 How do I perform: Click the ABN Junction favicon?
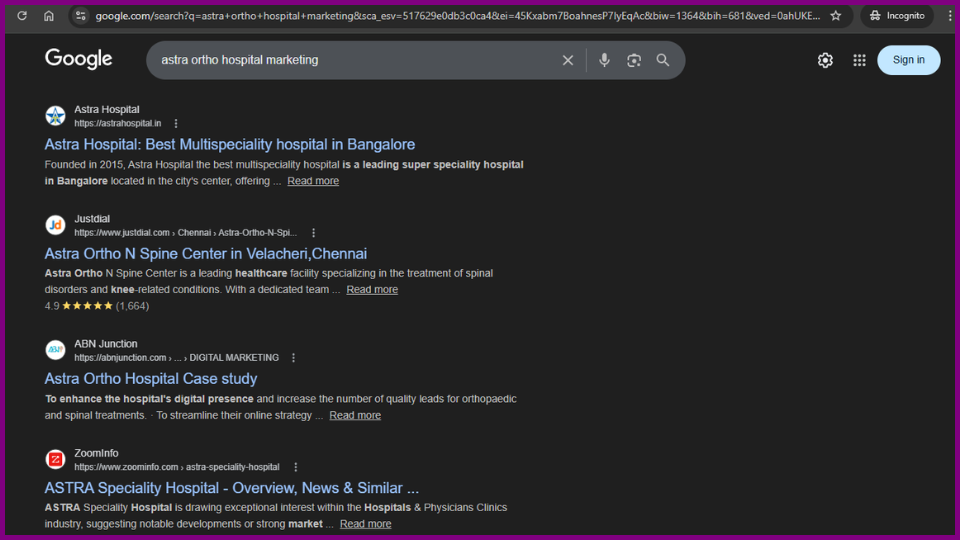(x=55, y=350)
